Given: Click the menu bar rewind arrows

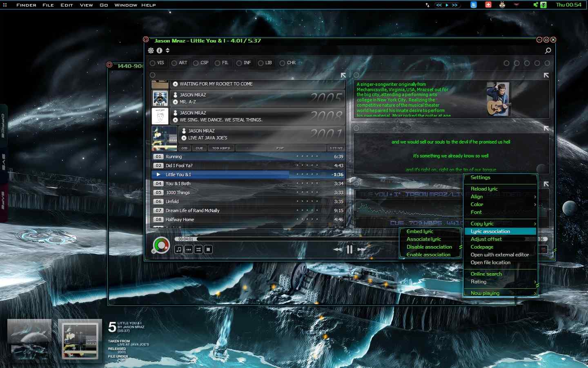Looking at the screenshot, I should click(x=439, y=5).
